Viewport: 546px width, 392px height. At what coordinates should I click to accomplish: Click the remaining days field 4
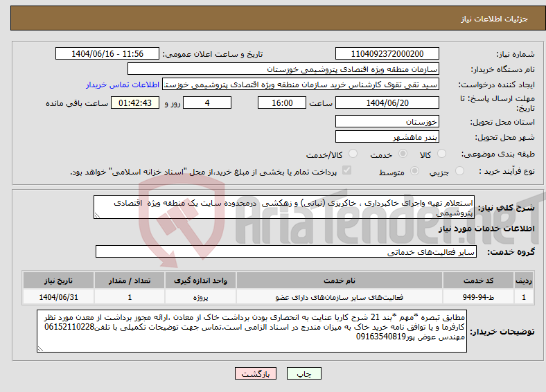(207, 103)
